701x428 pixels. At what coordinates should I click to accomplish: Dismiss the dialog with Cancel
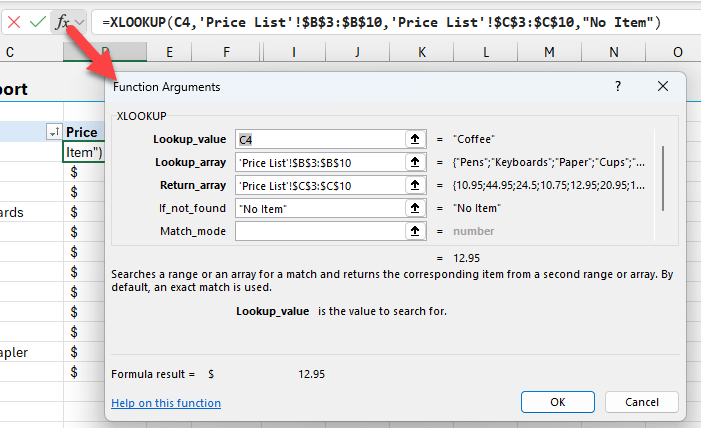pyautogui.click(x=642, y=402)
